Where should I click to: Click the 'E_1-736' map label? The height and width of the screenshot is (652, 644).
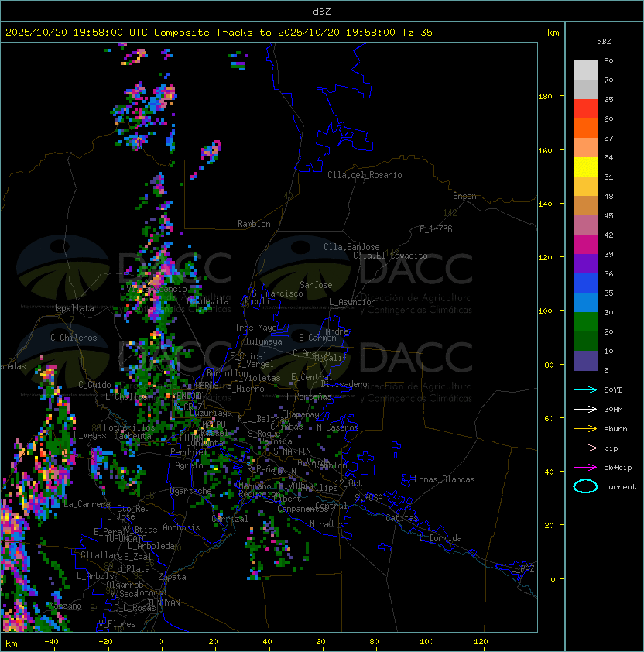[436, 229]
